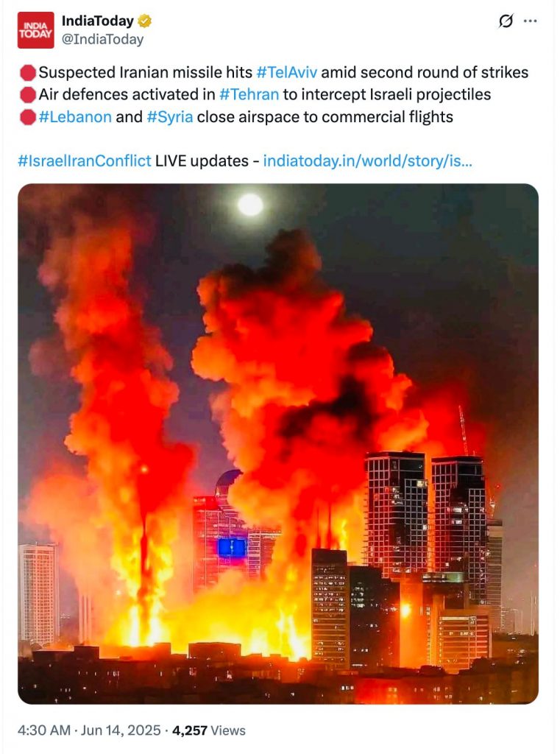Click the gold verified badge beside IndiaToday
Screen dimensions: 560x754
(x=145, y=21)
